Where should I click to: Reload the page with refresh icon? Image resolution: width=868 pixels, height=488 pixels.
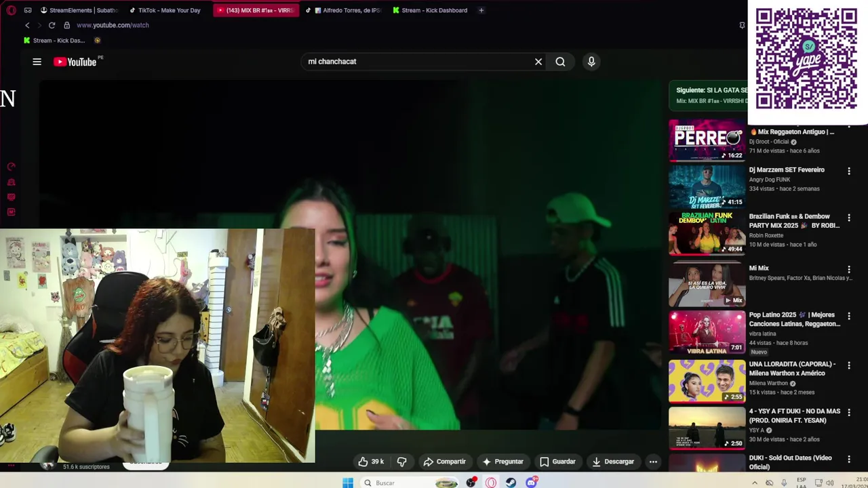(x=52, y=25)
